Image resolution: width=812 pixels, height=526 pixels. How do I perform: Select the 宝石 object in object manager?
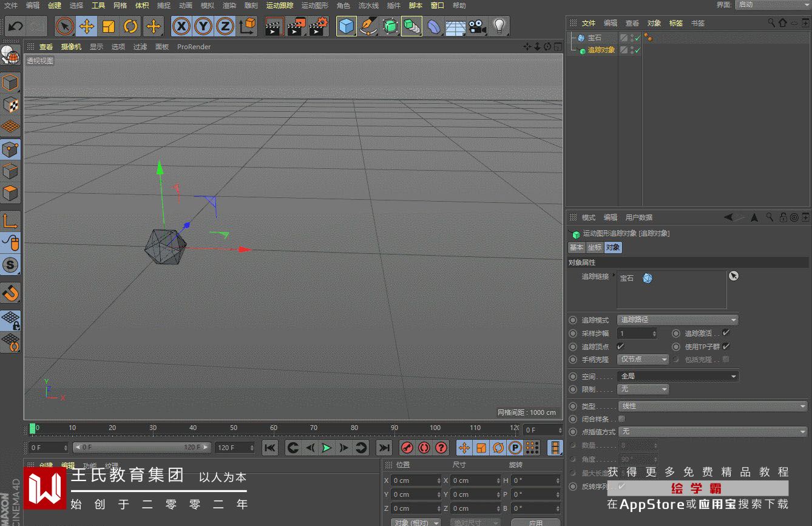click(594, 38)
